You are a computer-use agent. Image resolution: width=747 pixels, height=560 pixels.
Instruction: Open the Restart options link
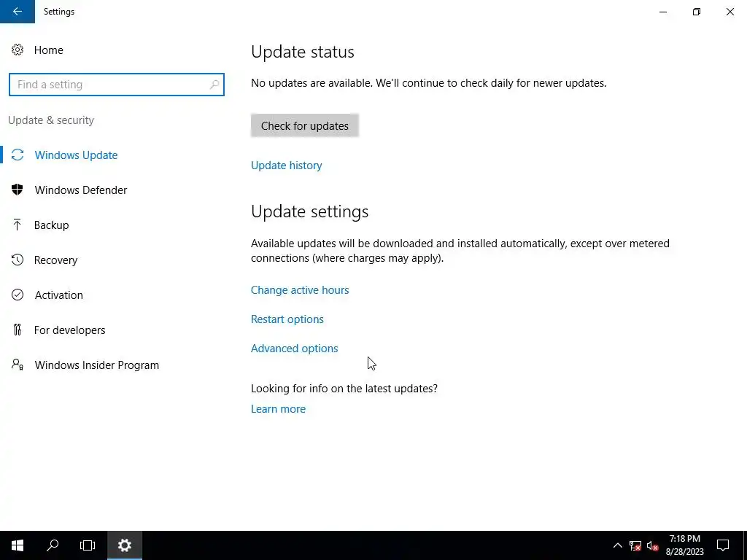pyautogui.click(x=287, y=319)
